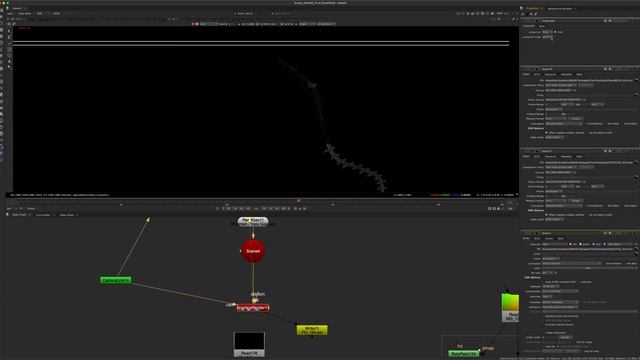Open Sequence tab in first Read panel
The image size is (640, 360).
pos(550,74)
